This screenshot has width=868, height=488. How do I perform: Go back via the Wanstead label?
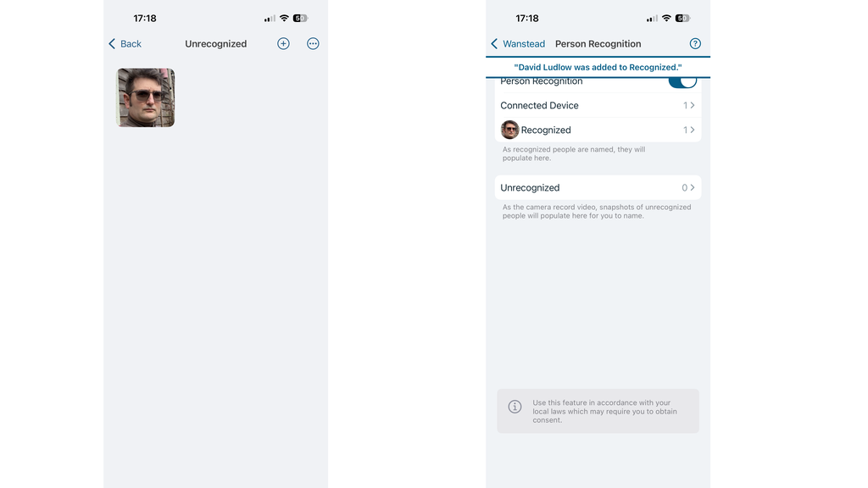524,44
